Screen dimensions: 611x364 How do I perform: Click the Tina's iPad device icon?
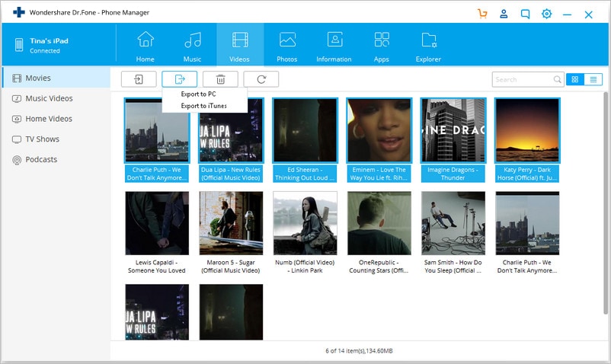[x=19, y=45]
